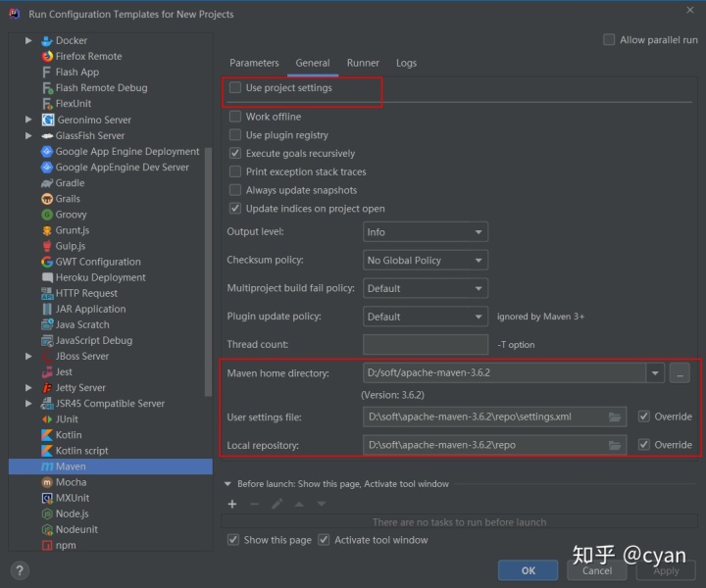
Task: Click the JAR Application icon
Action: (x=47, y=309)
